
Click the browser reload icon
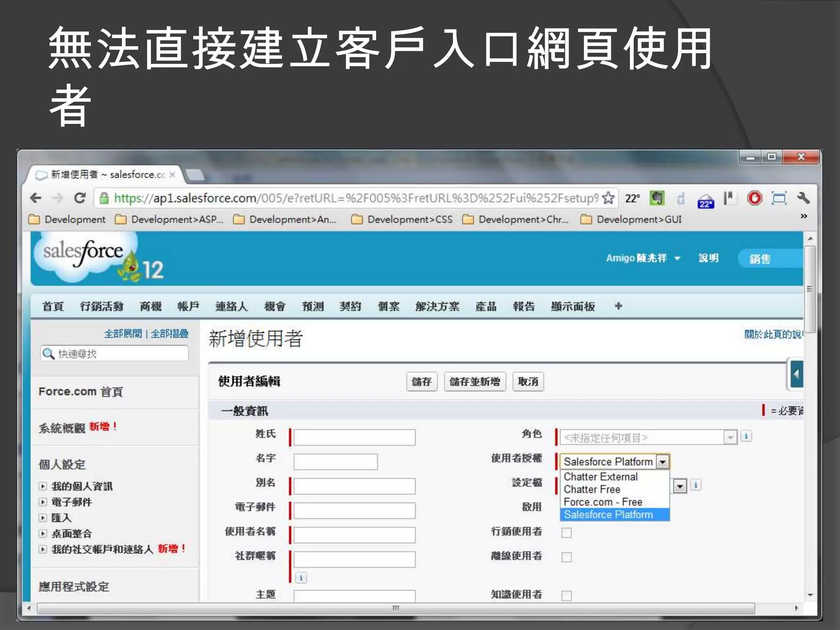tap(80, 198)
